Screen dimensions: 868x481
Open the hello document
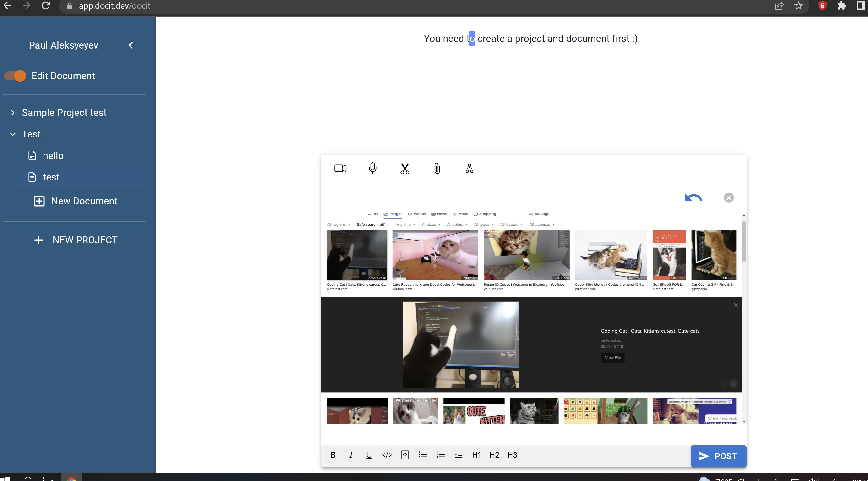pos(53,156)
